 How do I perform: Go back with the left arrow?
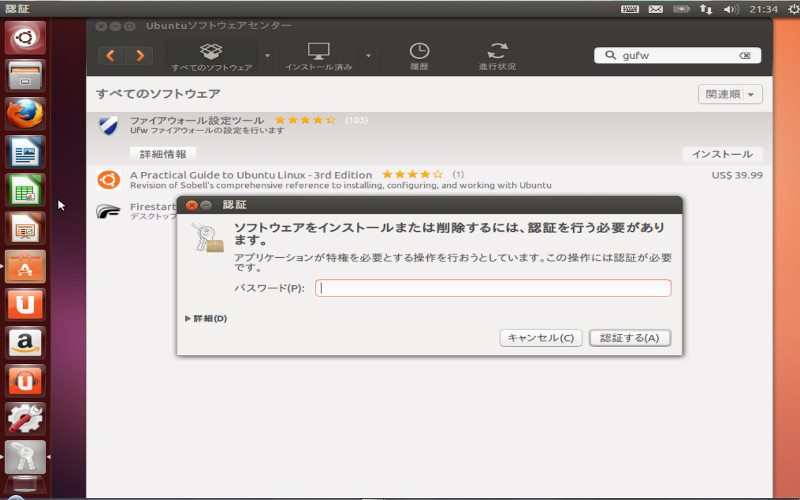pos(111,55)
